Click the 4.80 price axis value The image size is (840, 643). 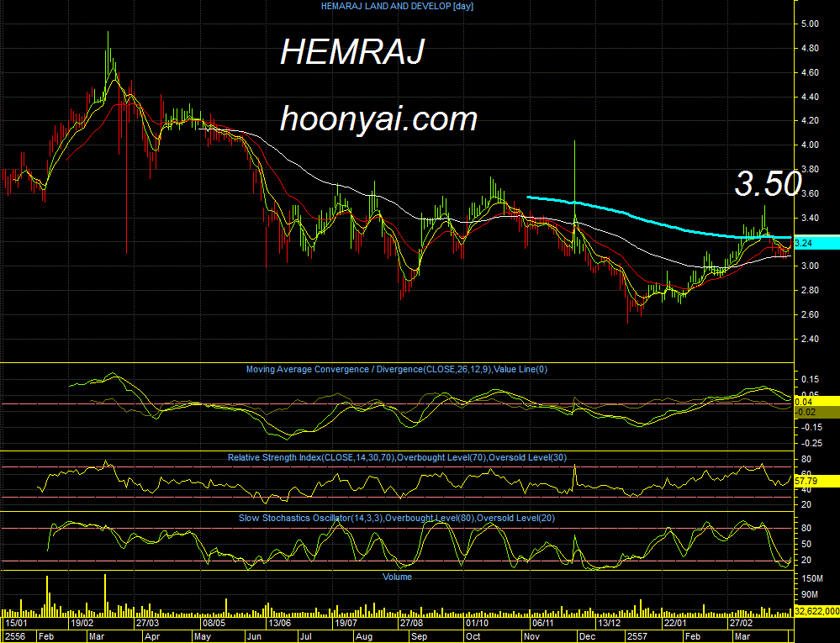pos(810,48)
